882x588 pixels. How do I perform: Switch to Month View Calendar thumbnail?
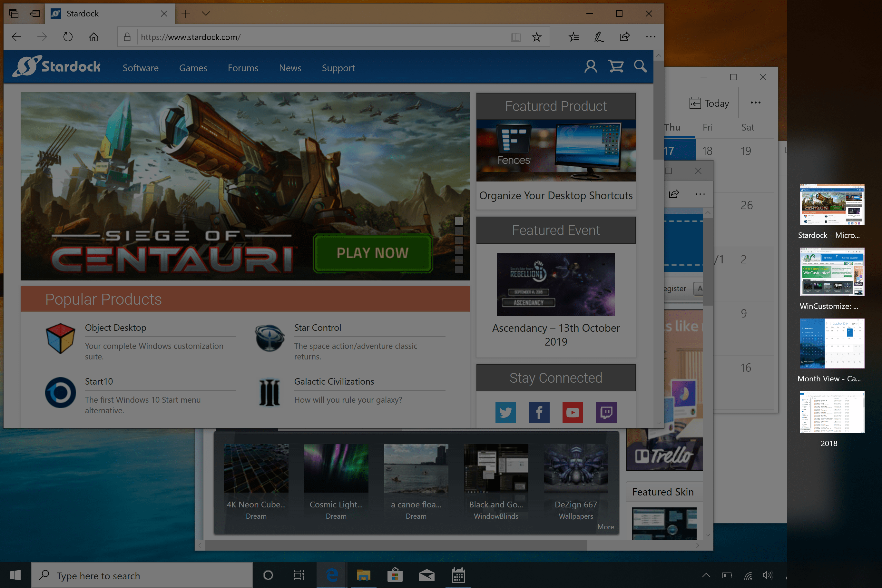point(832,344)
